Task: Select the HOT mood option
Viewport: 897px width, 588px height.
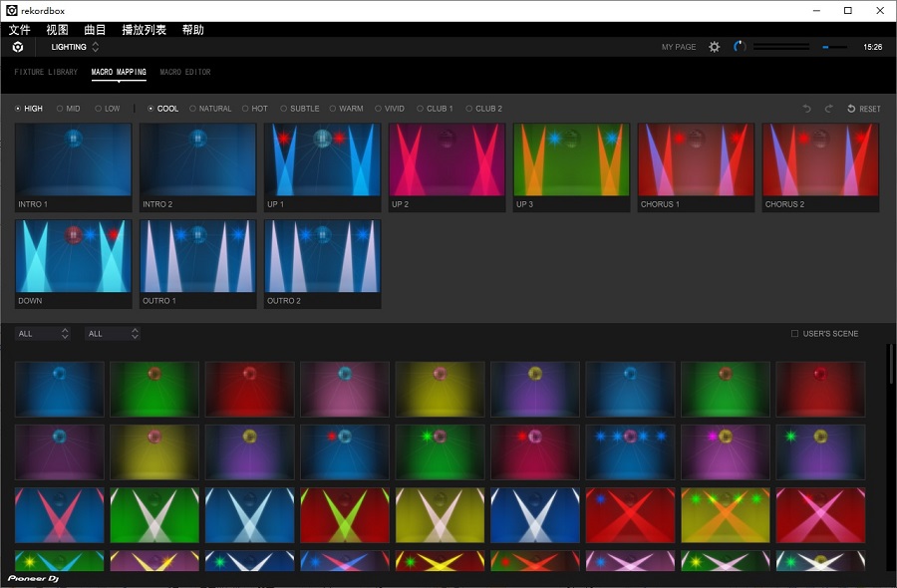Action: coord(254,109)
